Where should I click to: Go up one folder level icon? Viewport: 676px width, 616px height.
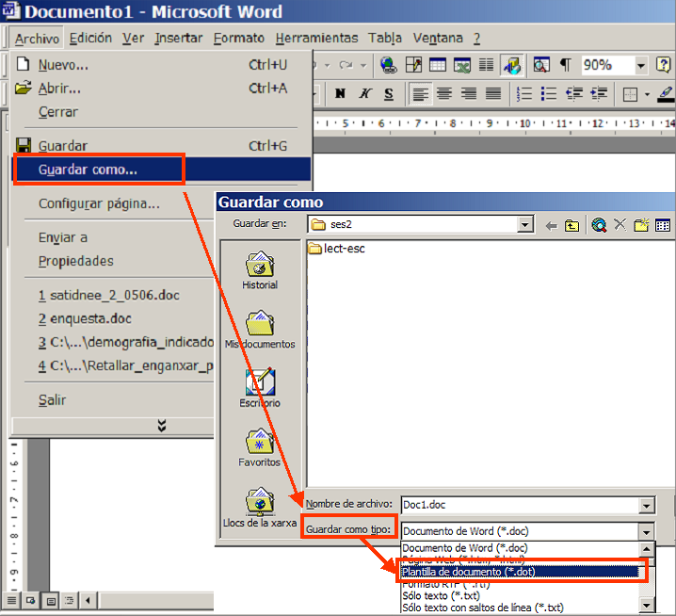(571, 225)
